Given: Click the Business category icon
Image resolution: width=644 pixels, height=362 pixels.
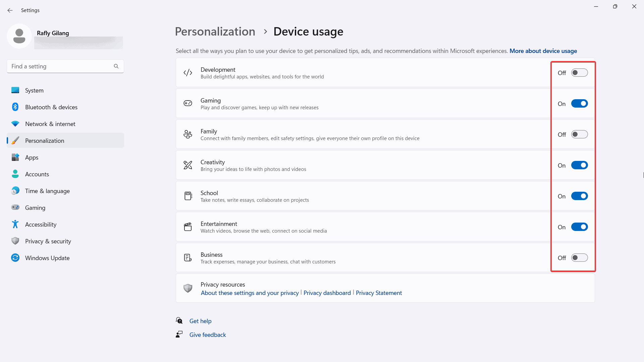Looking at the screenshot, I should click(187, 258).
